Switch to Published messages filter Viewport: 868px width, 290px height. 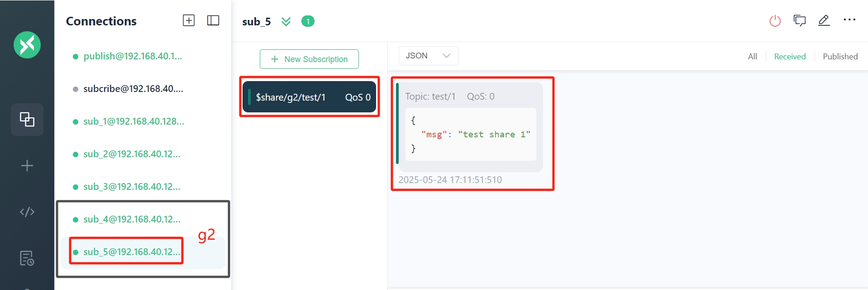[840, 57]
